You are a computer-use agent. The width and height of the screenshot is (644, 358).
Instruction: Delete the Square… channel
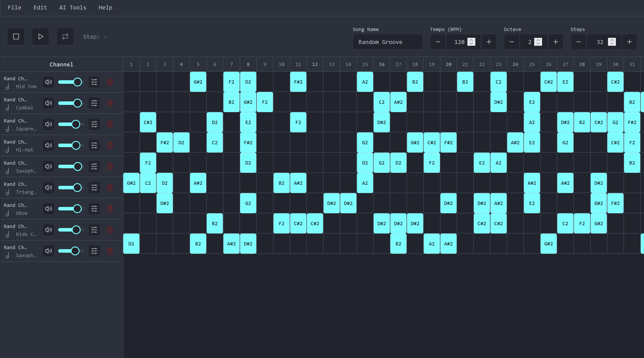coord(110,124)
